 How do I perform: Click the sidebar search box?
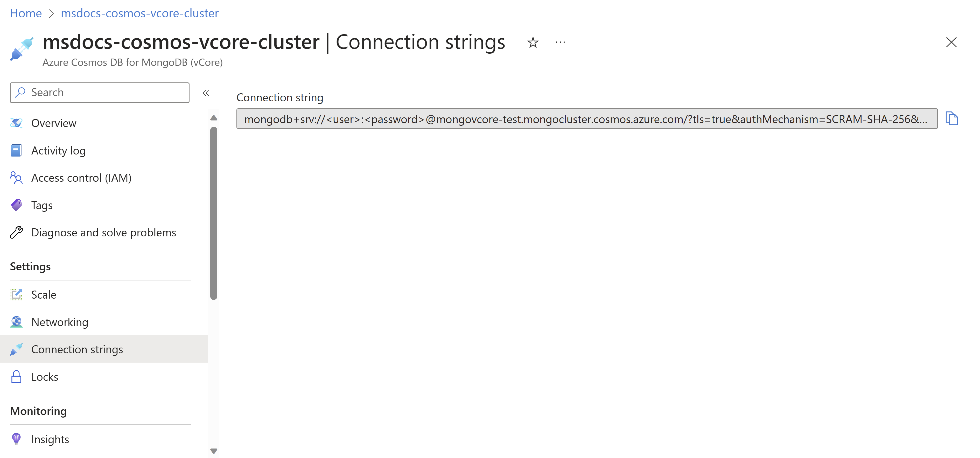tap(99, 92)
